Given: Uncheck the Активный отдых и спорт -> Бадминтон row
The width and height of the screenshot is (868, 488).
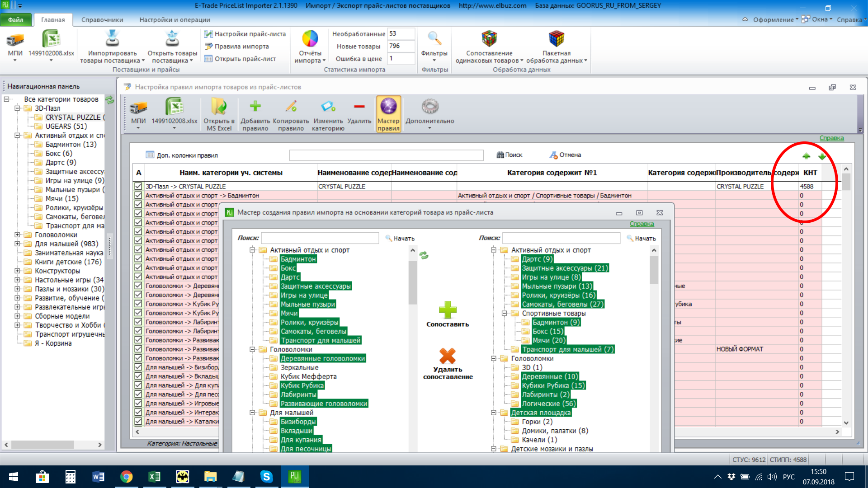Looking at the screenshot, I should coord(138,195).
